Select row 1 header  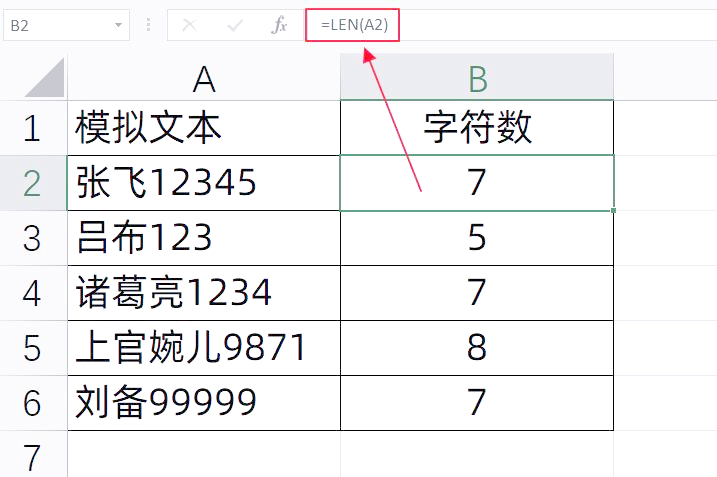33,128
